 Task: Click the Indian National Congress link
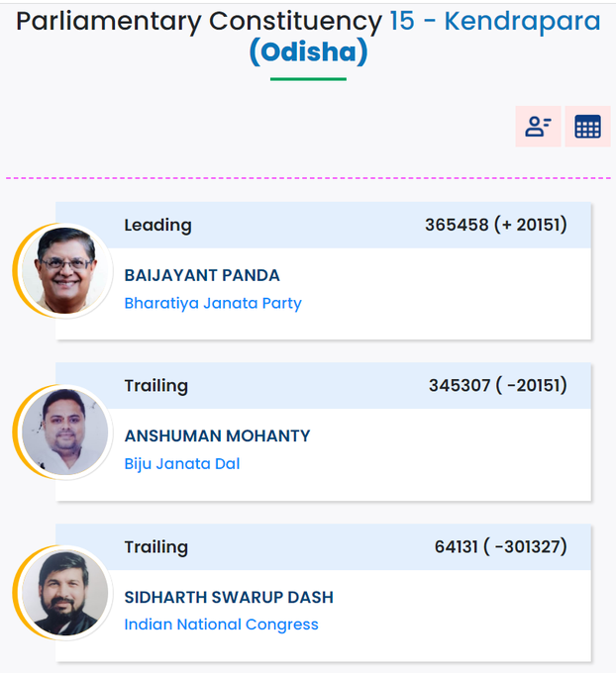click(x=221, y=625)
